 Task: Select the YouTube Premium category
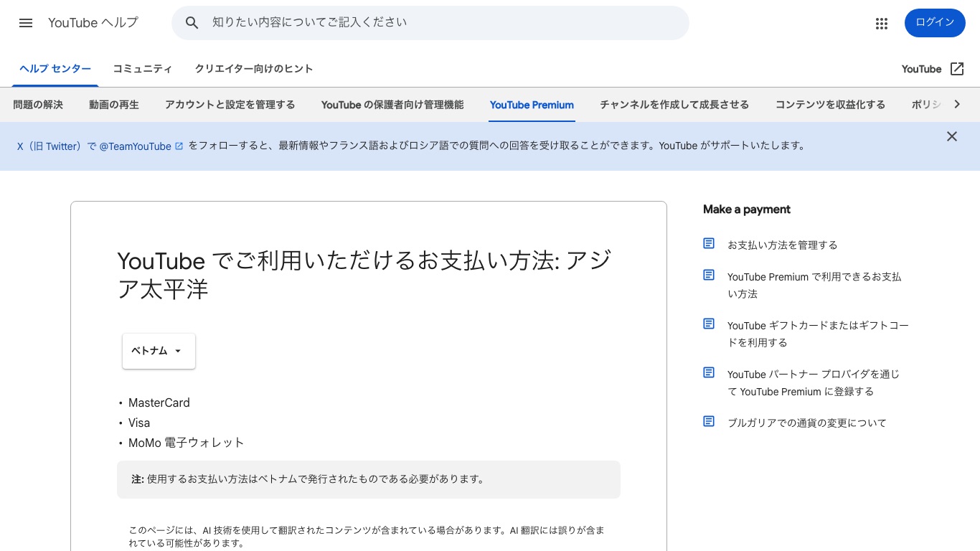[x=532, y=105]
